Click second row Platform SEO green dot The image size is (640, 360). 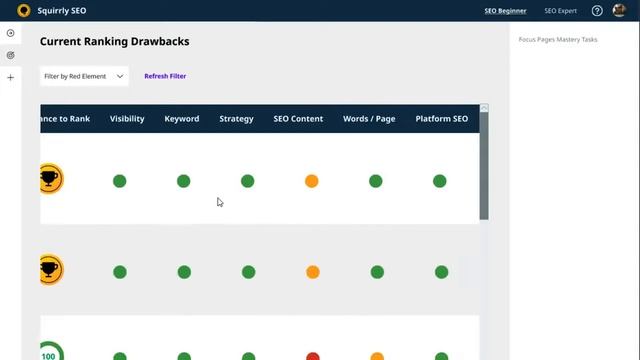[442, 272]
